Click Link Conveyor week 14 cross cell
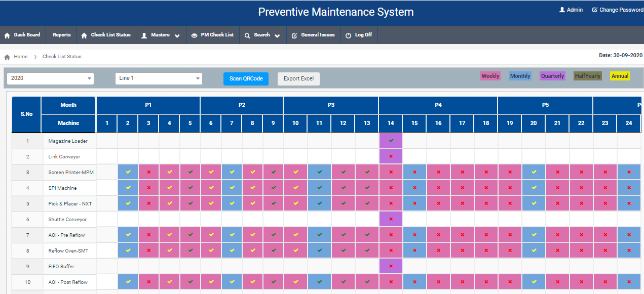 pyautogui.click(x=391, y=156)
